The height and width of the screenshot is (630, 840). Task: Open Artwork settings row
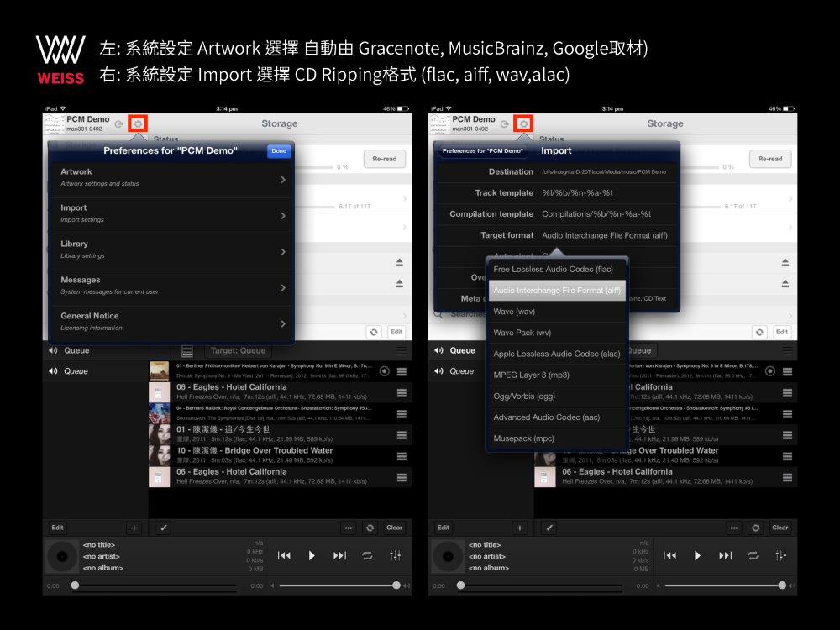click(171, 179)
